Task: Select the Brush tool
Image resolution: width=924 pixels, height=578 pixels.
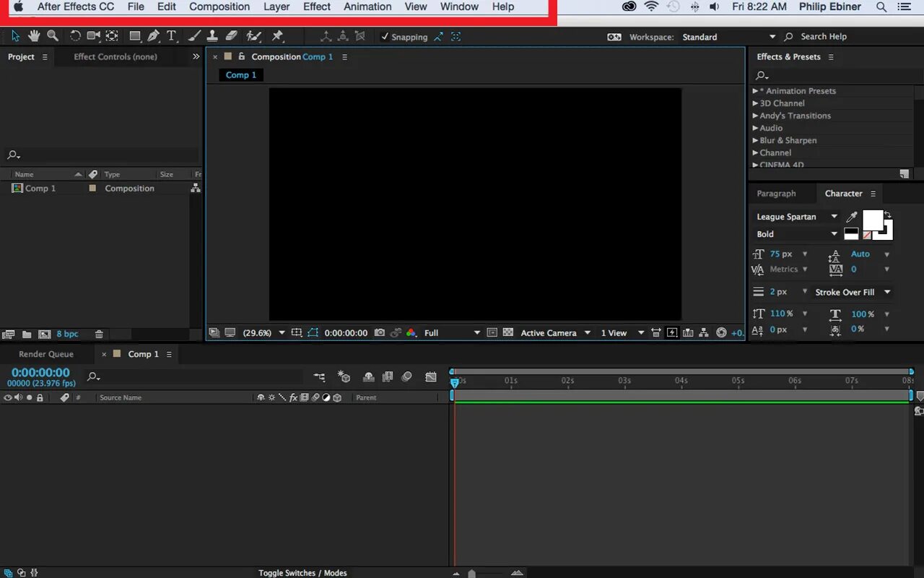Action: (x=194, y=36)
